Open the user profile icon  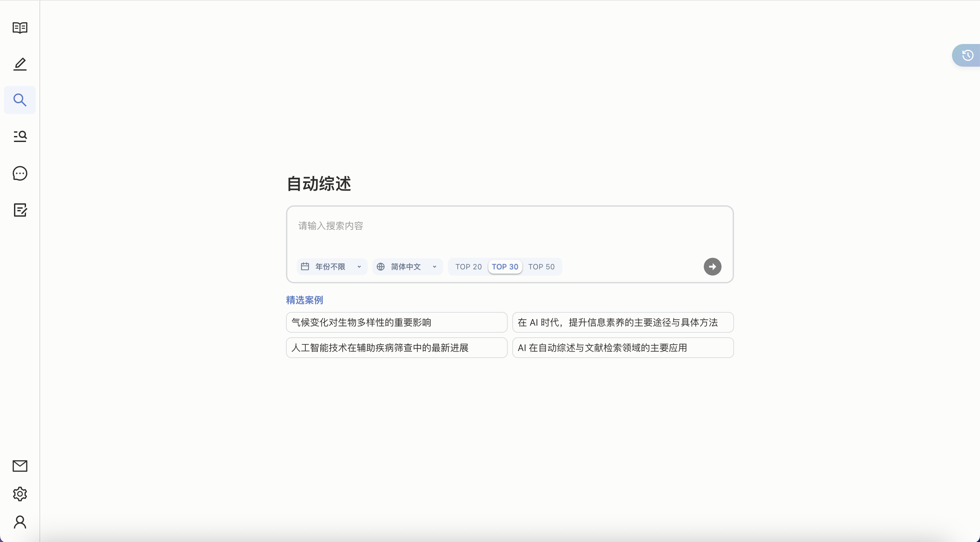(x=20, y=522)
